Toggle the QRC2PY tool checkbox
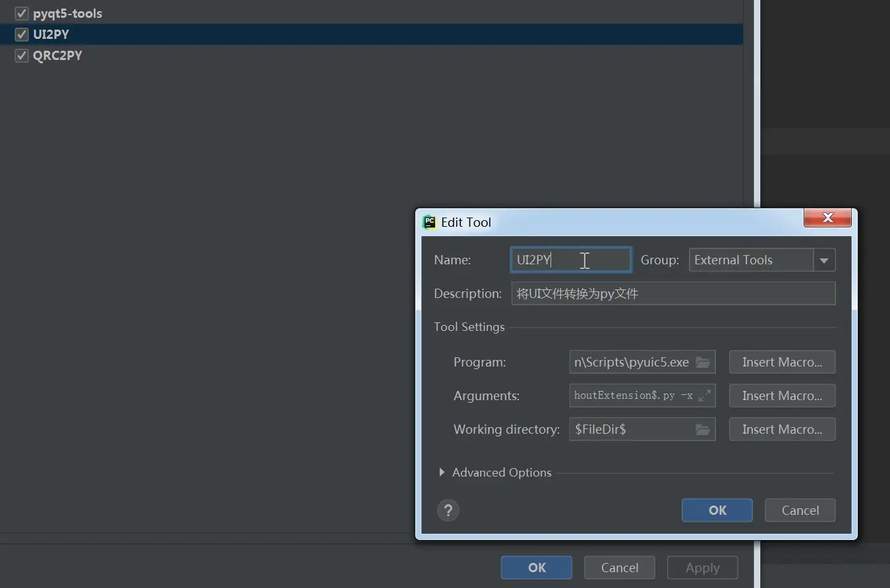 coord(21,55)
